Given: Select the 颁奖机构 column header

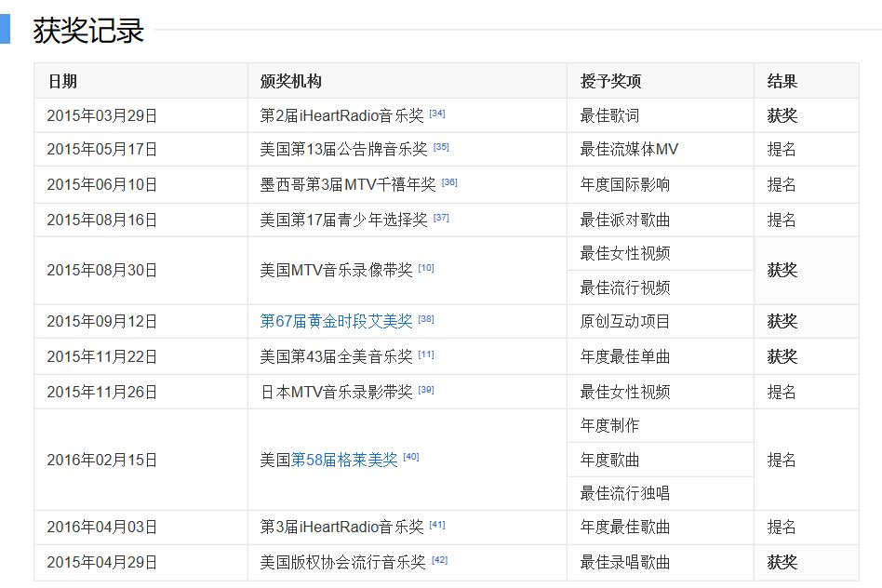Looking at the screenshot, I should tap(291, 82).
